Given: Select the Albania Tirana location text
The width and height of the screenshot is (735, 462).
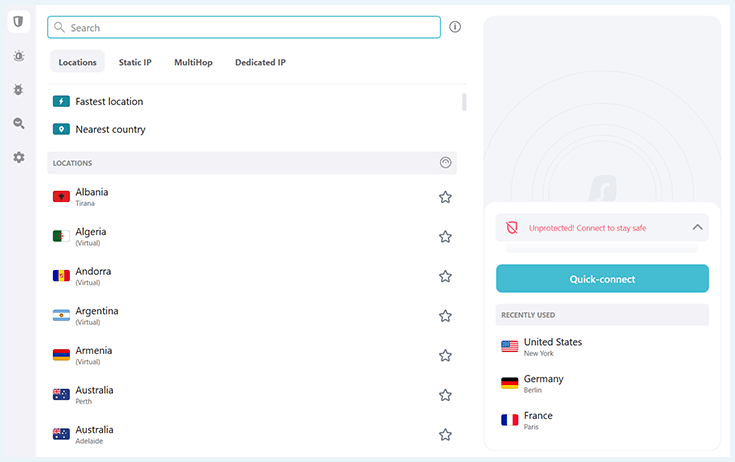Looking at the screenshot, I should point(92,197).
